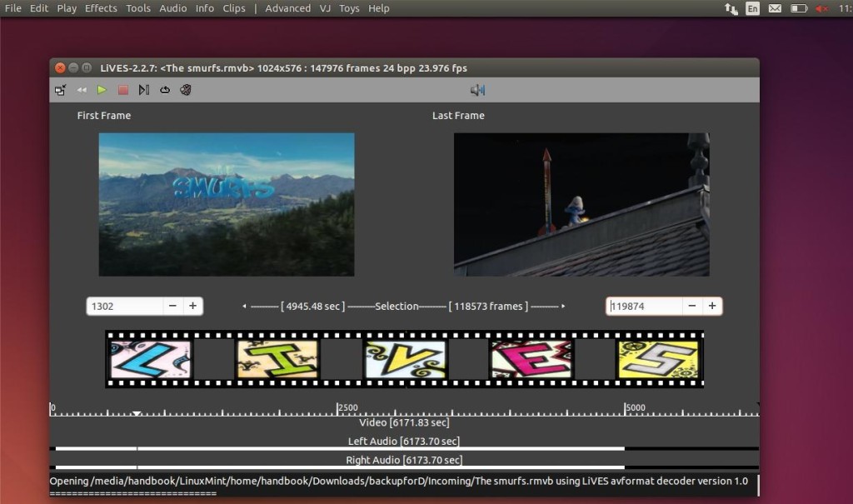Decrease the end frame with minus button
Image resolution: width=853 pixels, height=504 pixels.
point(692,307)
